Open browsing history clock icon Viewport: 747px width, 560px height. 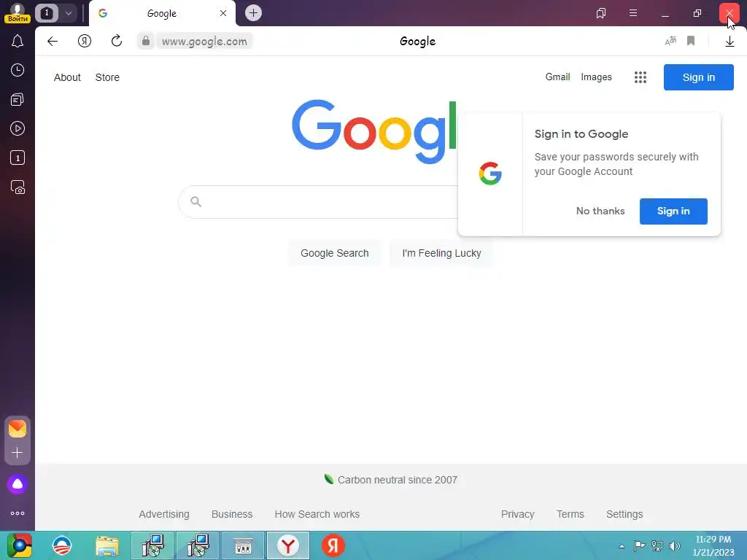click(18, 70)
